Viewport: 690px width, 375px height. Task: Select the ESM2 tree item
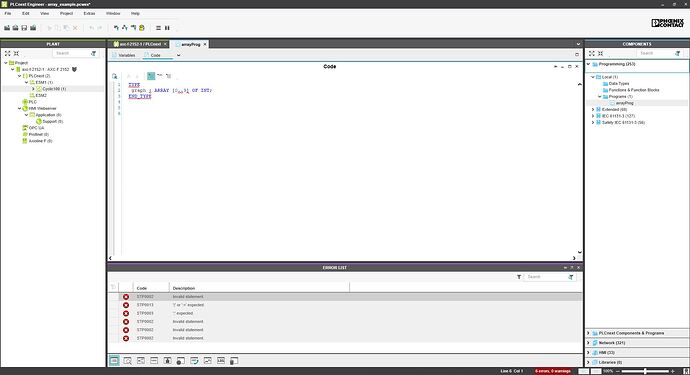click(38, 96)
